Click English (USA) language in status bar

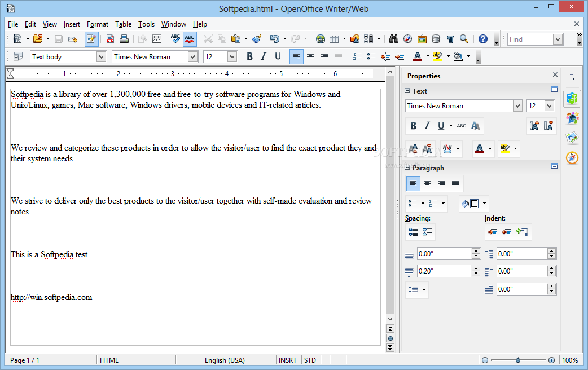[225, 360]
